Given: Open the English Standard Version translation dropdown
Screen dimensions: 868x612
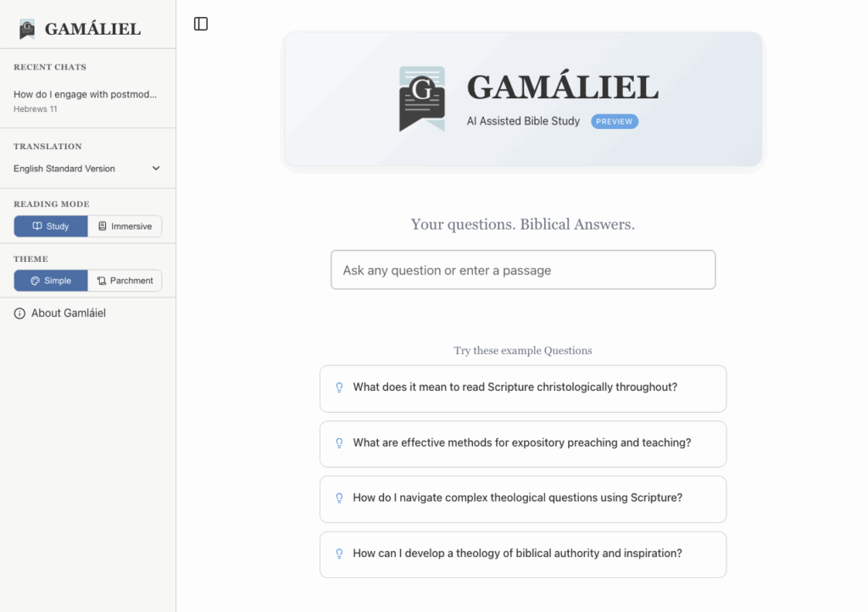Looking at the screenshot, I should pyautogui.click(x=76, y=169).
